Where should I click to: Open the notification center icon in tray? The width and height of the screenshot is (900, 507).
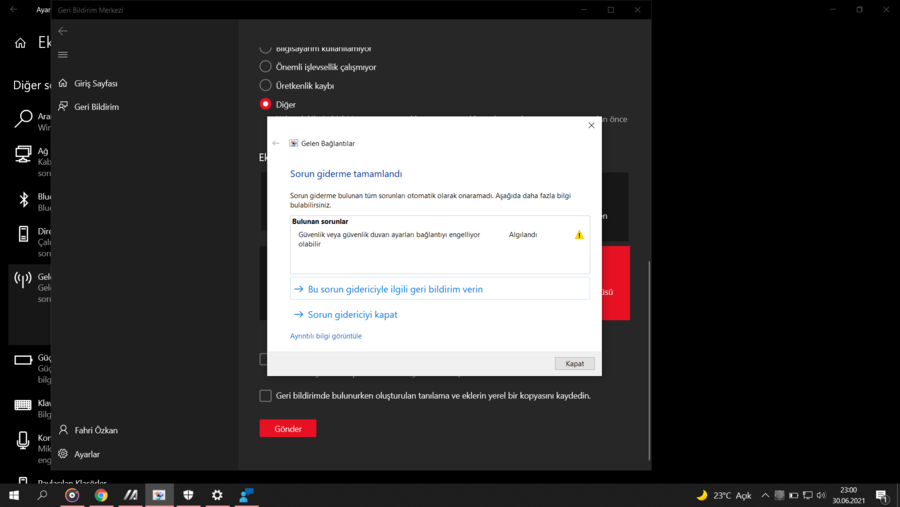pos(882,495)
